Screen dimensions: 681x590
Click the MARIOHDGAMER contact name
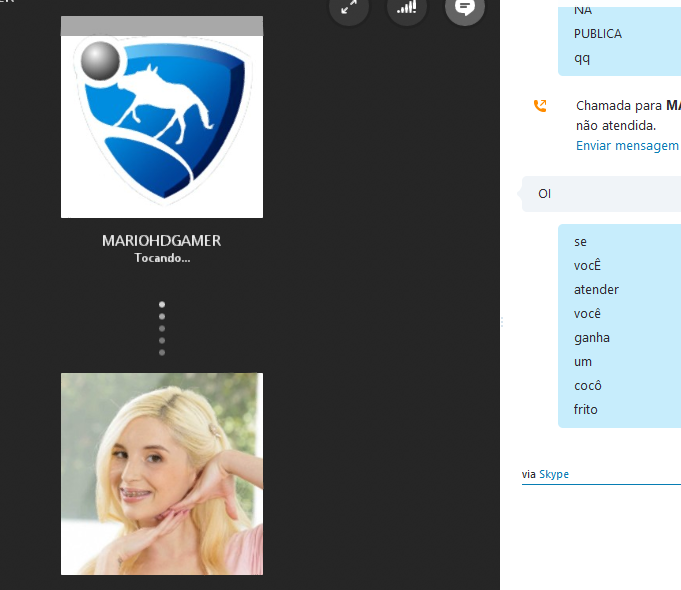pyautogui.click(x=162, y=241)
